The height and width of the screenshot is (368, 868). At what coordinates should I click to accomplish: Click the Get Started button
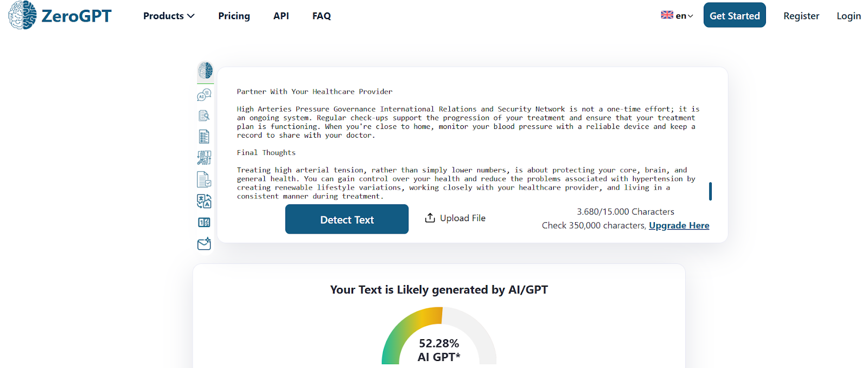tap(735, 15)
